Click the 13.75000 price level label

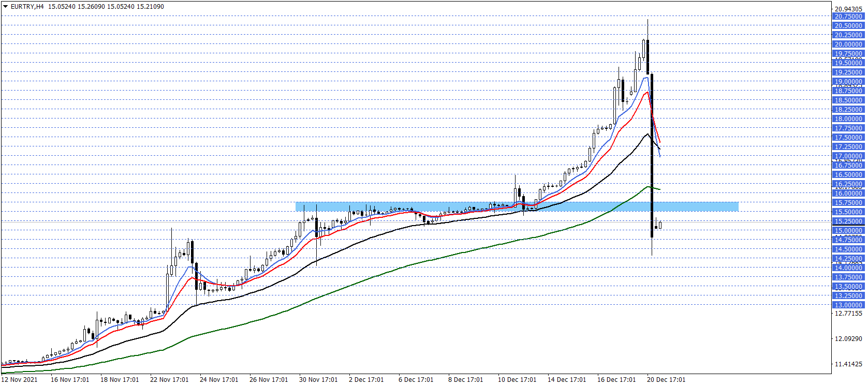pos(848,277)
